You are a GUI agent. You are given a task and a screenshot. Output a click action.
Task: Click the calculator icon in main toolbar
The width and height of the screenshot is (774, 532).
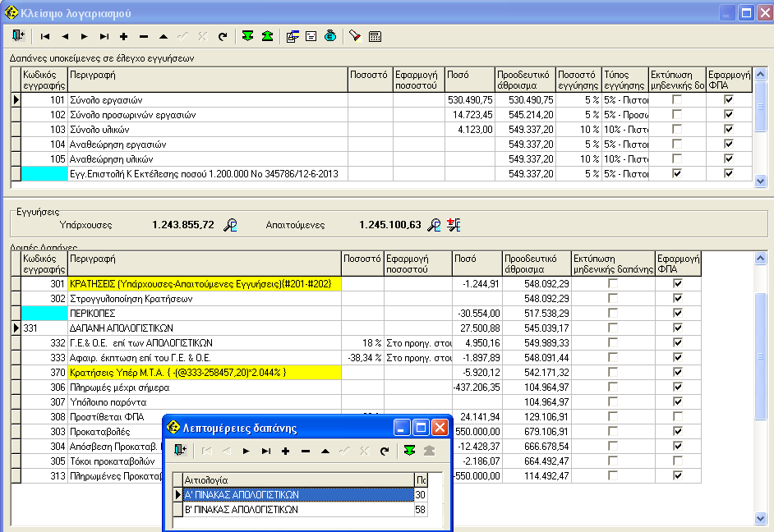pos(375,36)
